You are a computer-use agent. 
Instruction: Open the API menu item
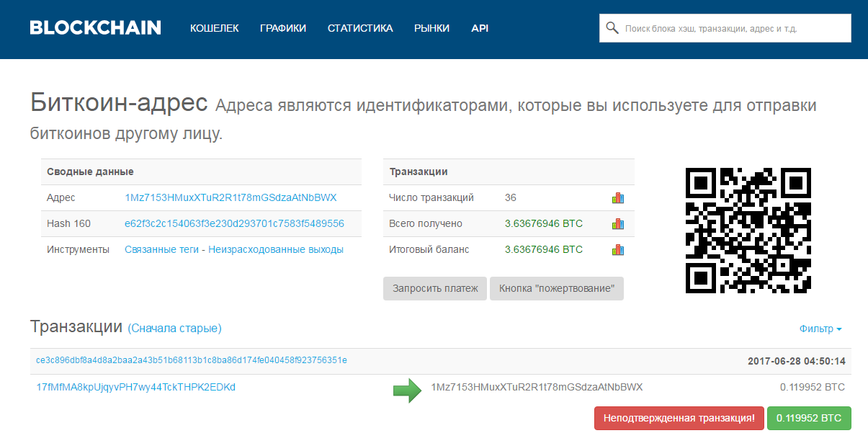[x=480, y=28]
